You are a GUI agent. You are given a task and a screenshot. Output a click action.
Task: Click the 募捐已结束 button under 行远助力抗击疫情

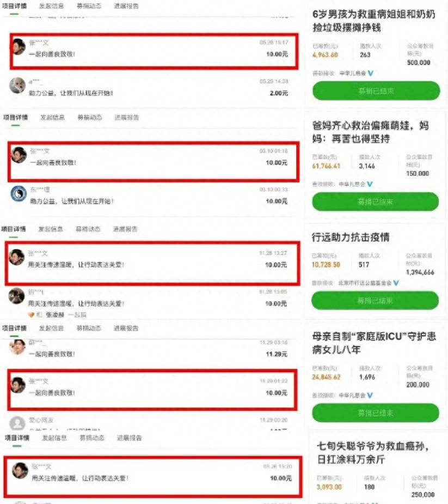pyautogui.click(x=375, y=301)
